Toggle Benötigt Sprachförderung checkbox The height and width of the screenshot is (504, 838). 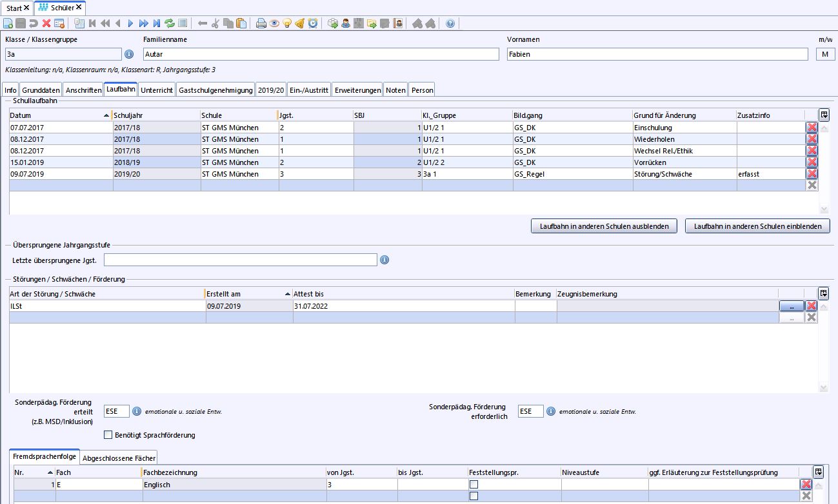point(108,435)
